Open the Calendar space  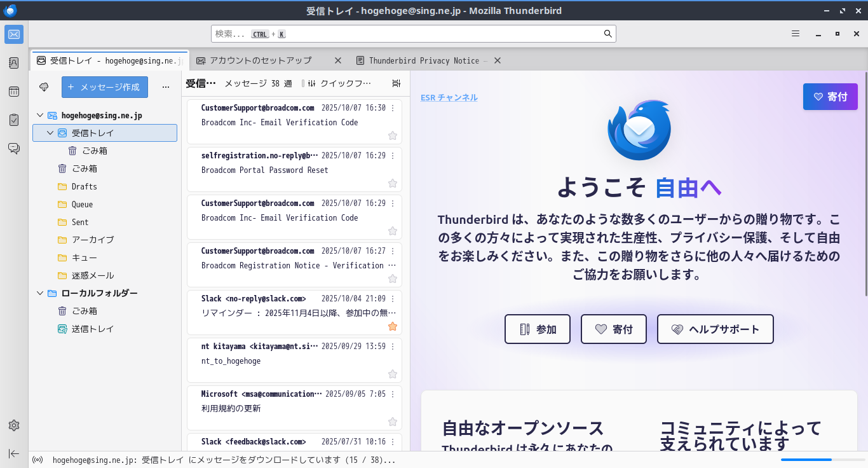[14, 92]
